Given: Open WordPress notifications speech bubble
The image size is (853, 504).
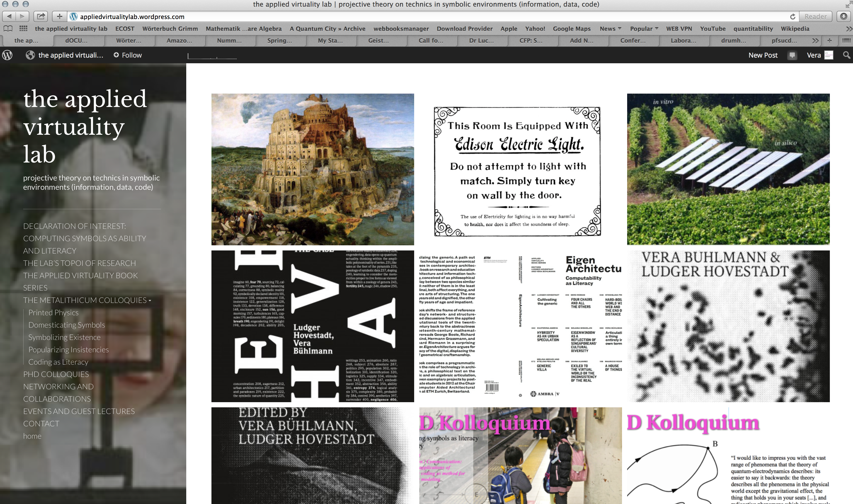Looking at the screenshot, I should [x=792, y=55].
